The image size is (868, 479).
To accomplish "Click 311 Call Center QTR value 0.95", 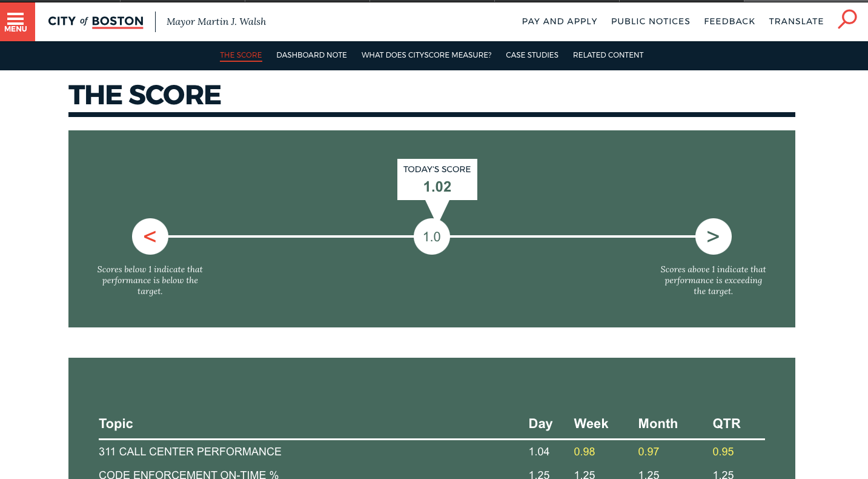I will [x=723, y=452].
